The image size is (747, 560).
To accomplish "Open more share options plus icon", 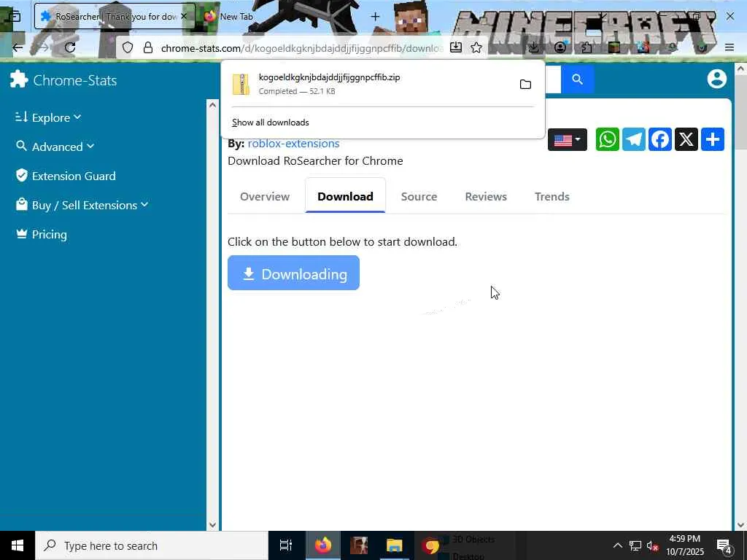I will 712,139.
